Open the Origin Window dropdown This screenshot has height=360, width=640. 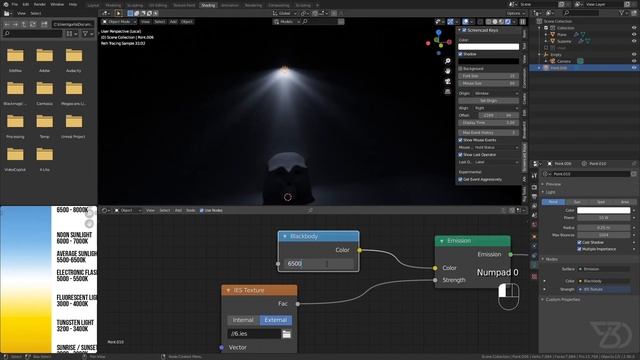pos(496,93)
